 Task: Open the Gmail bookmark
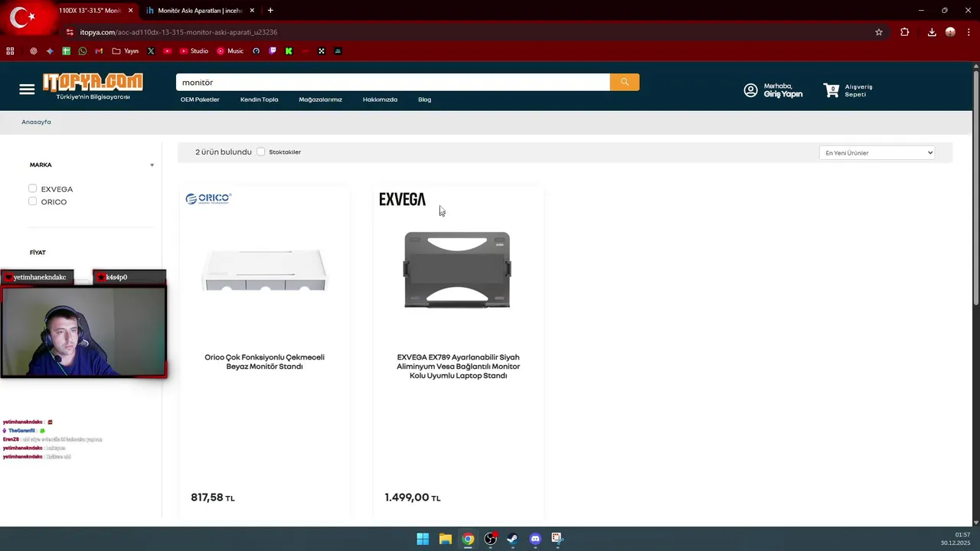pos(99,51)
